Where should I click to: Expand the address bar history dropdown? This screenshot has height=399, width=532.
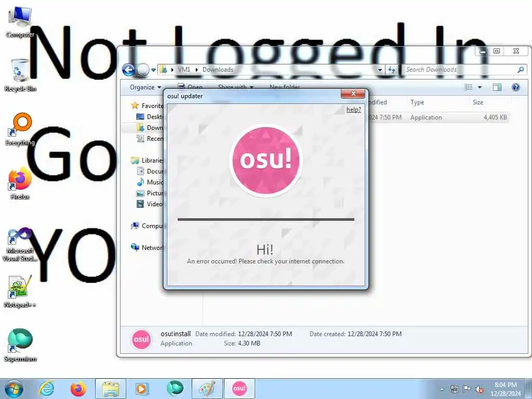click(380, 70)
